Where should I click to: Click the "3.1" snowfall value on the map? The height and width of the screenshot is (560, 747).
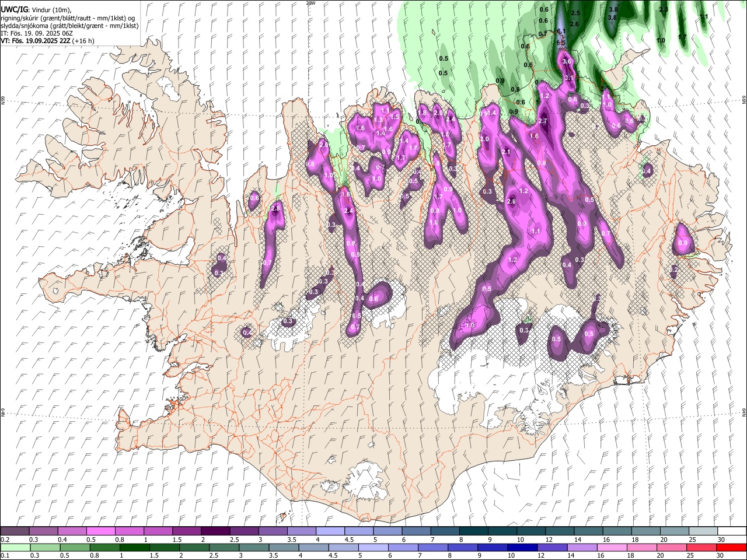click(570, 78)
